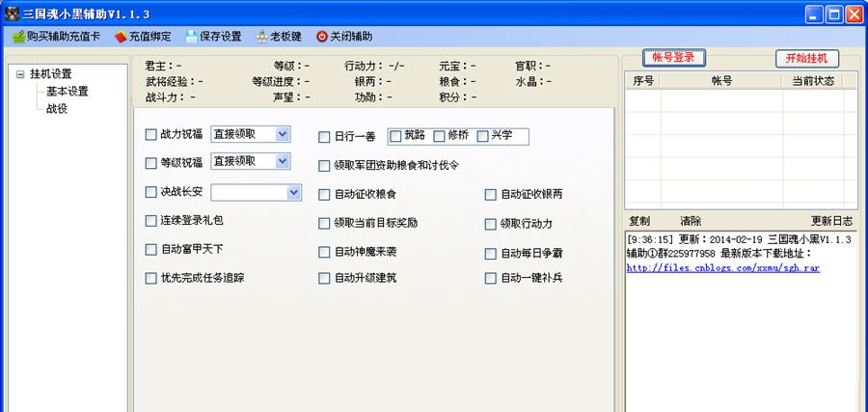Click the 老板键 icon
Viewport: 868px width, 412px height.
pos(261,37)
